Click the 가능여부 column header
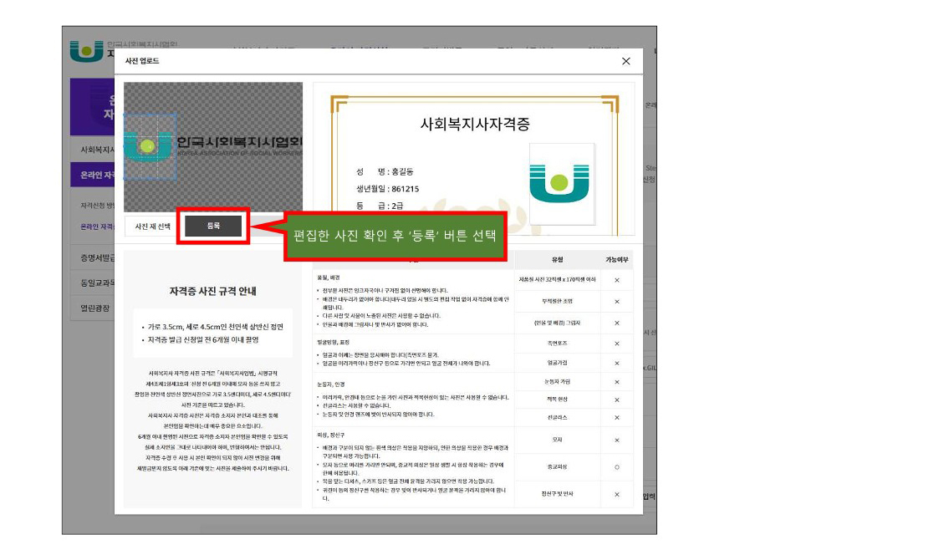This screenshot has width=939, height=560. point(617,259)
